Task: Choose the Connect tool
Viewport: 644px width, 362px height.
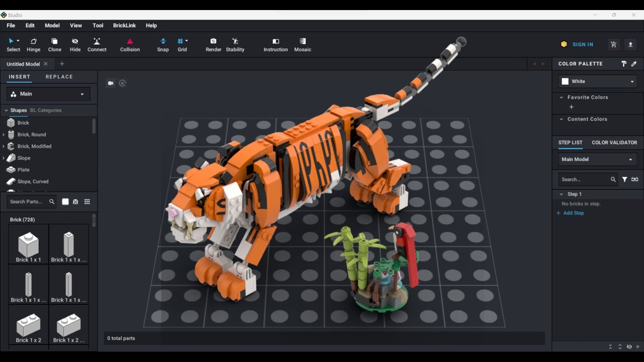Action: coord(97,45)
